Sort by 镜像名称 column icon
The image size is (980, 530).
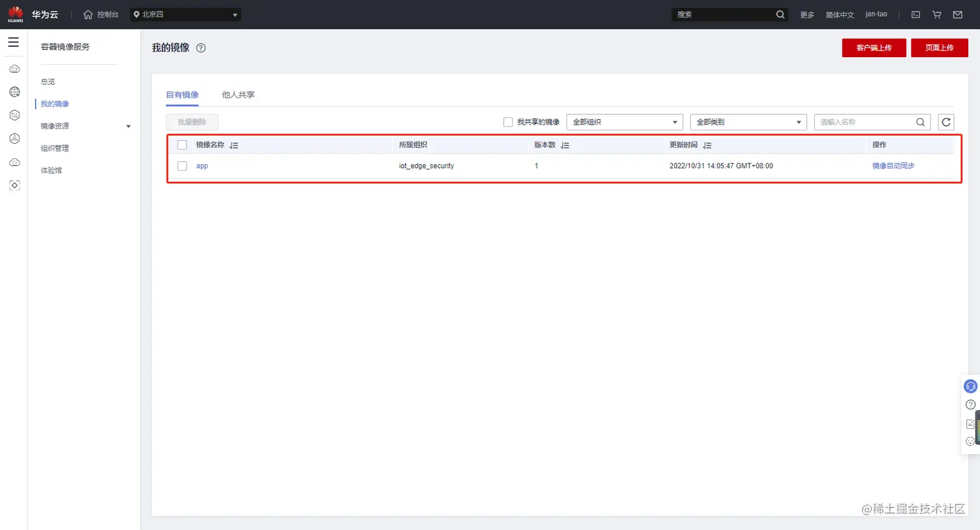tap(234, 145)
